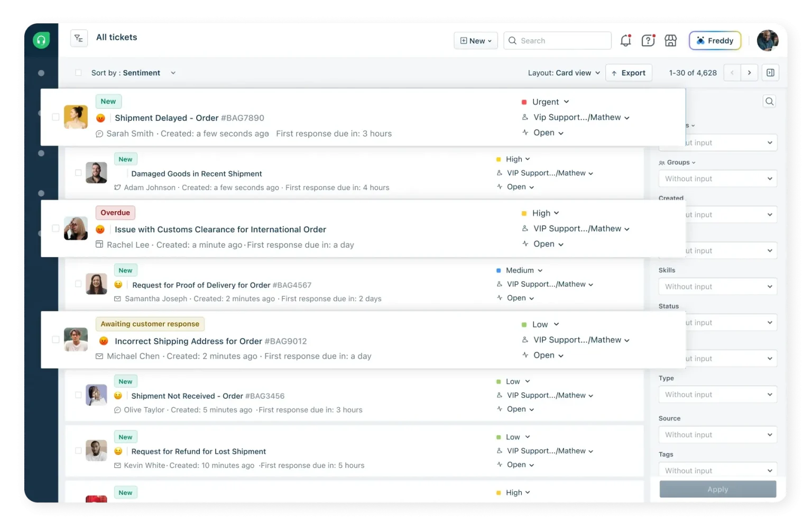Open the Type filter dropdown
Image resolution: width=812 pixels, height=525 pixels.
[x=717, y=395]
